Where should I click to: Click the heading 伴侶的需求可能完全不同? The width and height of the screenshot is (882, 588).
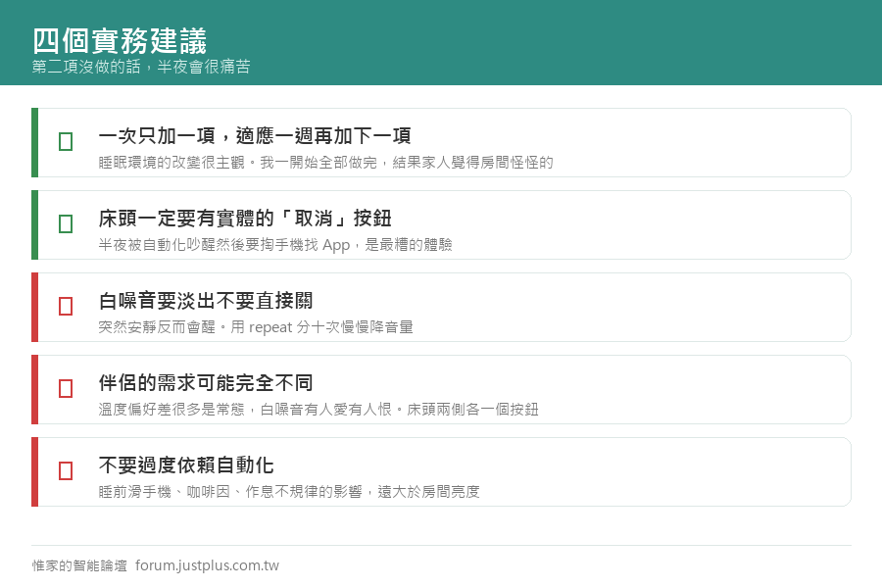(206, 382)
